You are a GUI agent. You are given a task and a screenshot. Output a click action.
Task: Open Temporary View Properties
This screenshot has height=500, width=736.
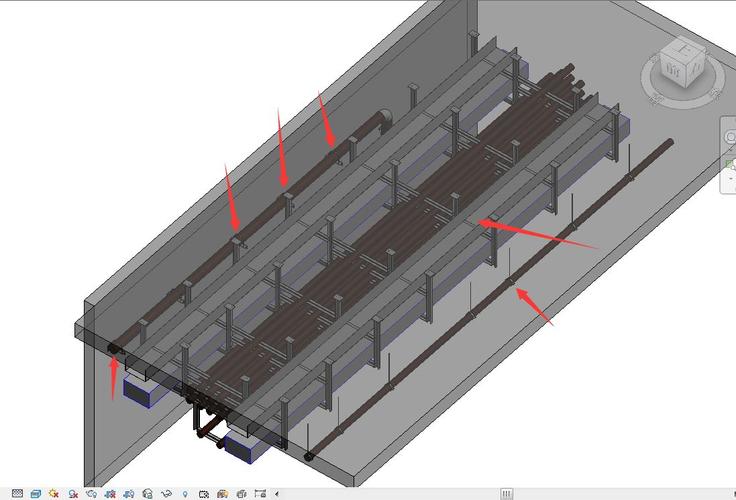pos(204,494)
